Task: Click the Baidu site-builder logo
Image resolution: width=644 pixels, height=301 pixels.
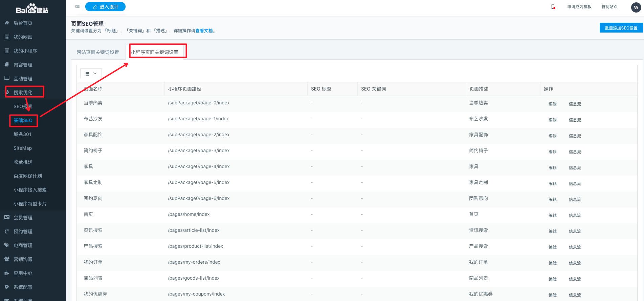Action: pos(32,9)
